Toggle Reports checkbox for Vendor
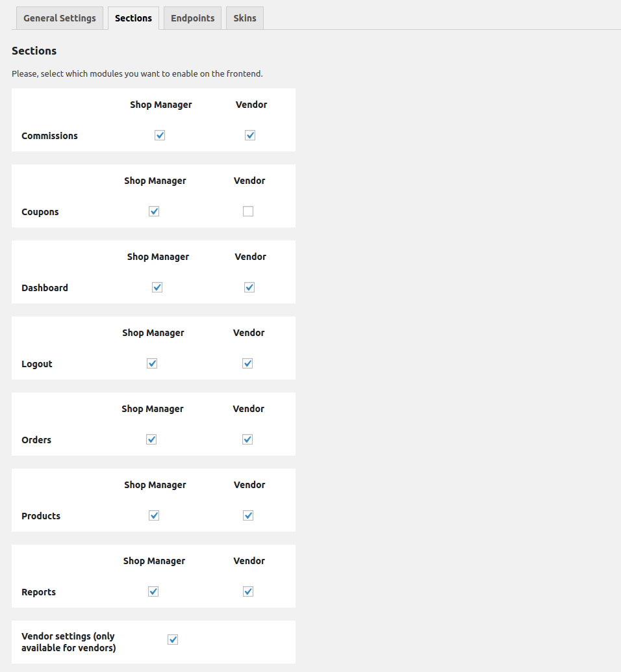Viewport: 621px width, 672px height. click(x=248, y=591)
